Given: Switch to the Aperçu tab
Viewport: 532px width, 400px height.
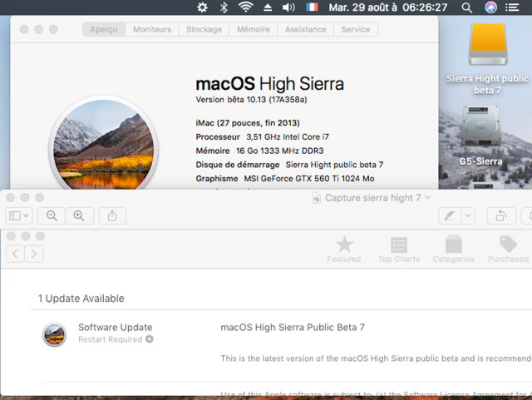Looking at the screenshot, I should 104,29.
